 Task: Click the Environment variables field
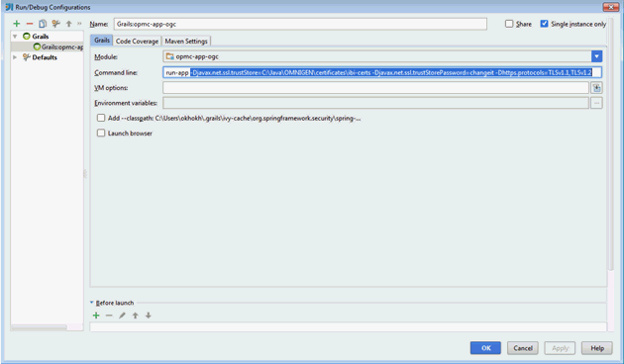[x=375, y=103]
